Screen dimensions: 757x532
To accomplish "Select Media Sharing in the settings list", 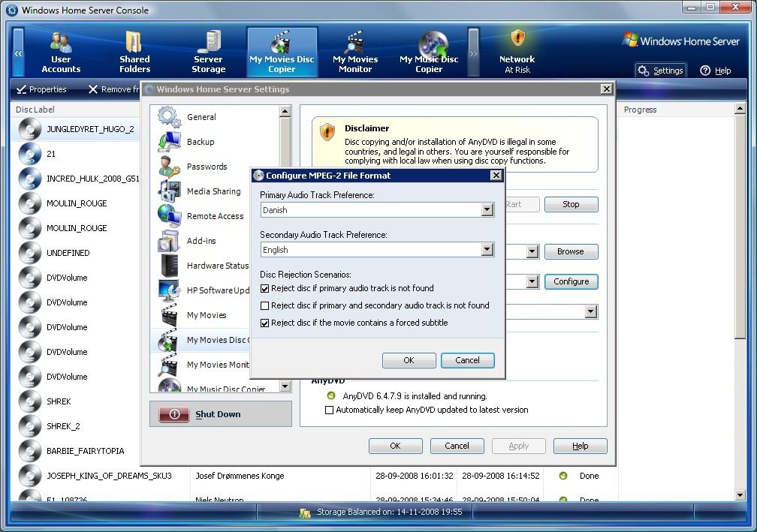I will click(213, 191).
